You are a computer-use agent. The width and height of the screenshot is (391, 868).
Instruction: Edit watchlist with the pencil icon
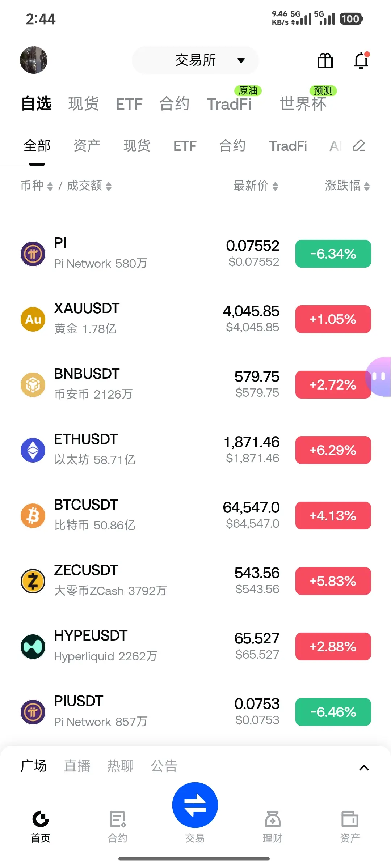(x=359, y=145)
